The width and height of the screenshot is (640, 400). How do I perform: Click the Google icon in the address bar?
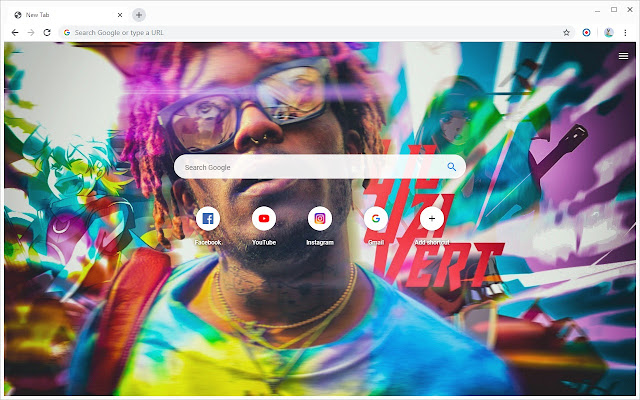coord(67,33)
